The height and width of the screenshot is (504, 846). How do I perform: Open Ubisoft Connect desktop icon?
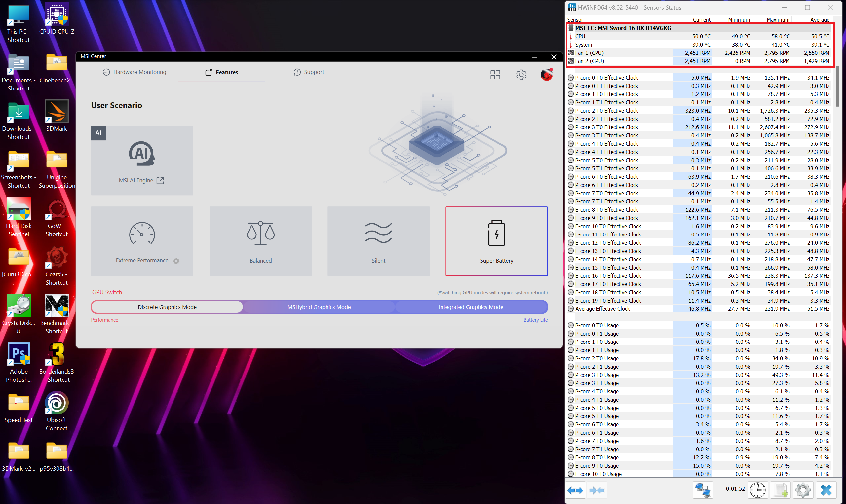pos(57,411)
